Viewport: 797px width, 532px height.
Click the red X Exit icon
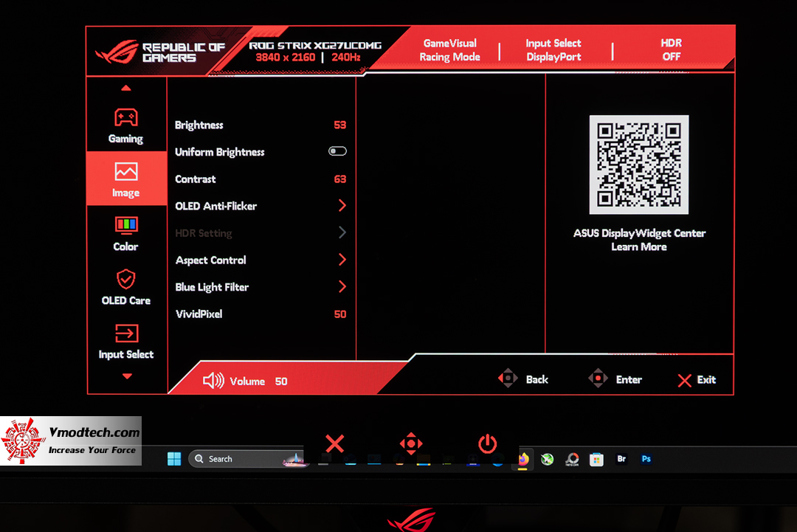click(x=684, y=380)
